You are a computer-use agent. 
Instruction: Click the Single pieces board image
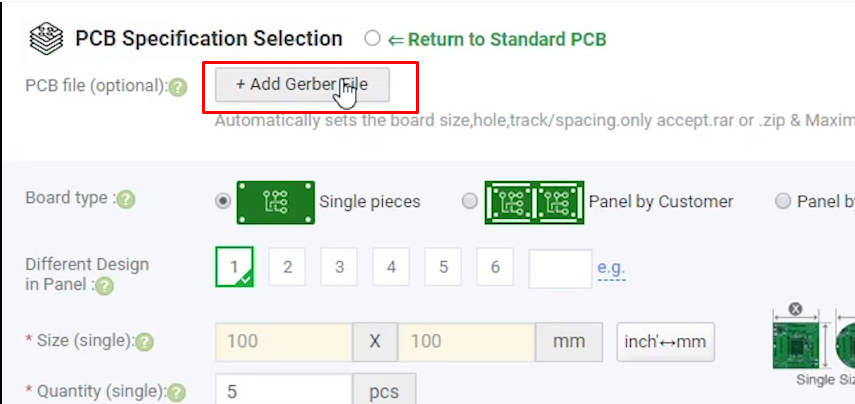point(275,202)
